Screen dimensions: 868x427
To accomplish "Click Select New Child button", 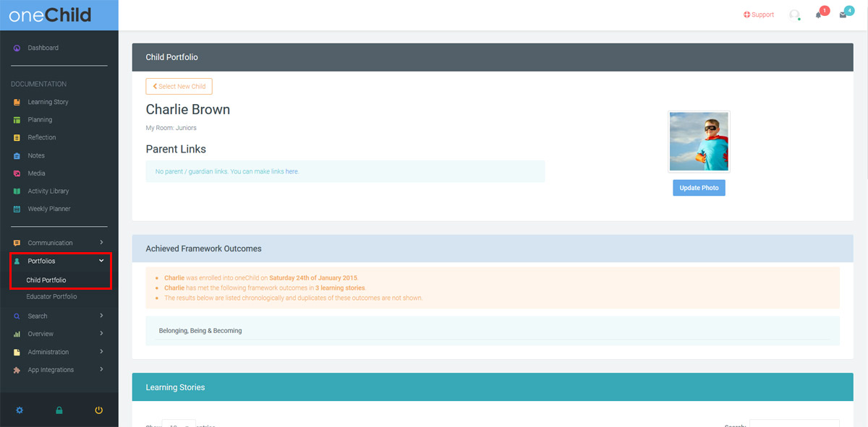I will pos(179,87).
